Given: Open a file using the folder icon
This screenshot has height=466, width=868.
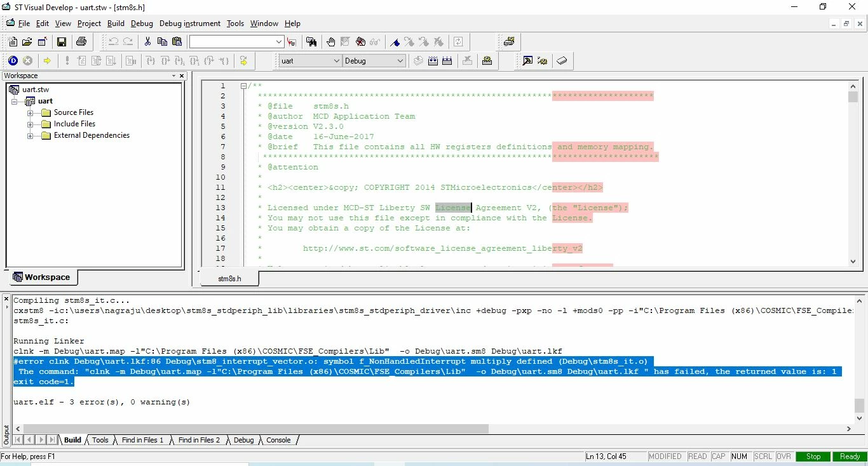Looking at the screenshot, I should [x=27, y=42].
